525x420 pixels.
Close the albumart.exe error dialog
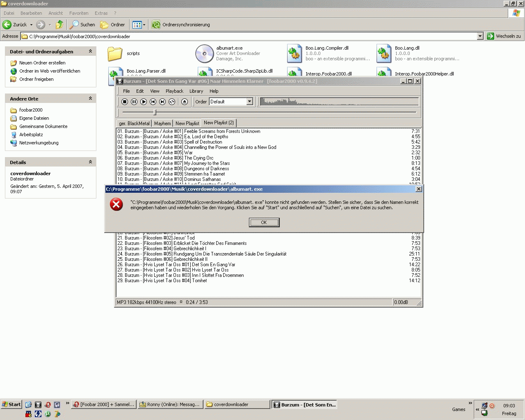[418, 189]
